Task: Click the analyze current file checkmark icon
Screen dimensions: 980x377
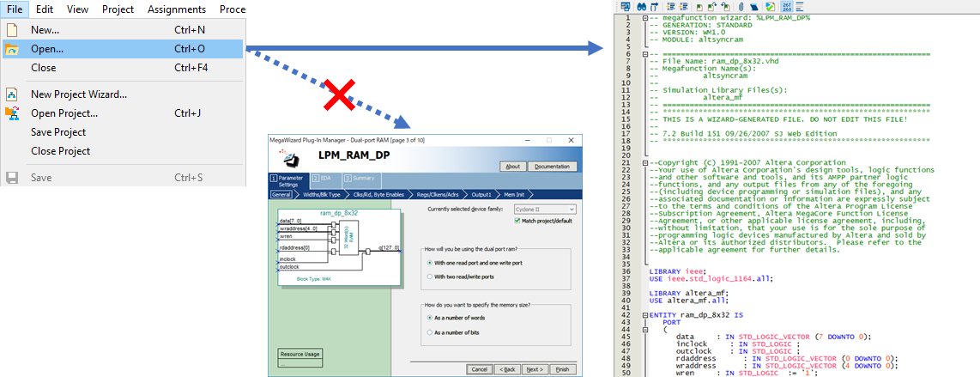Action: tap(771, 6)
